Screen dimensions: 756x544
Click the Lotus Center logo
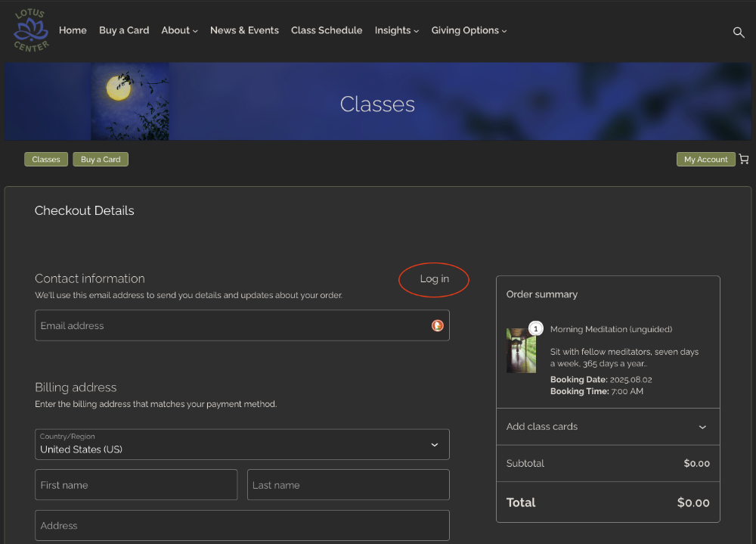(x=31, y=30)
